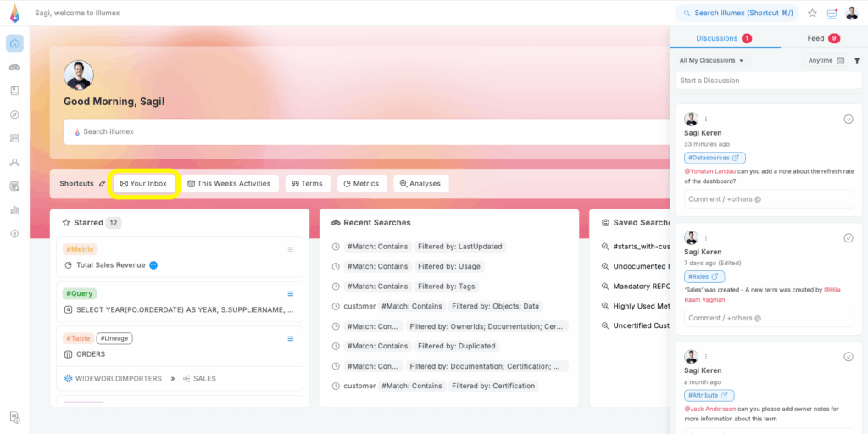Open the menu lines on the Query card

tap(291, 294)
